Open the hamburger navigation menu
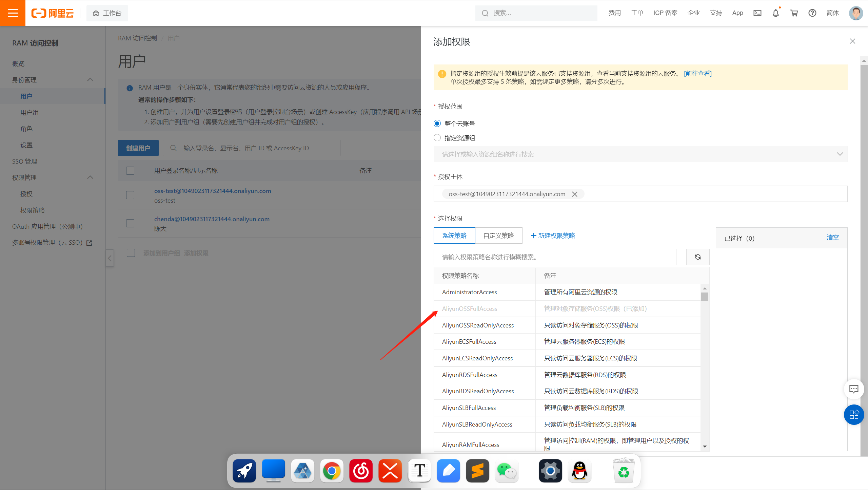Screen dimensions: 868x490 click(x=13, y=13)
